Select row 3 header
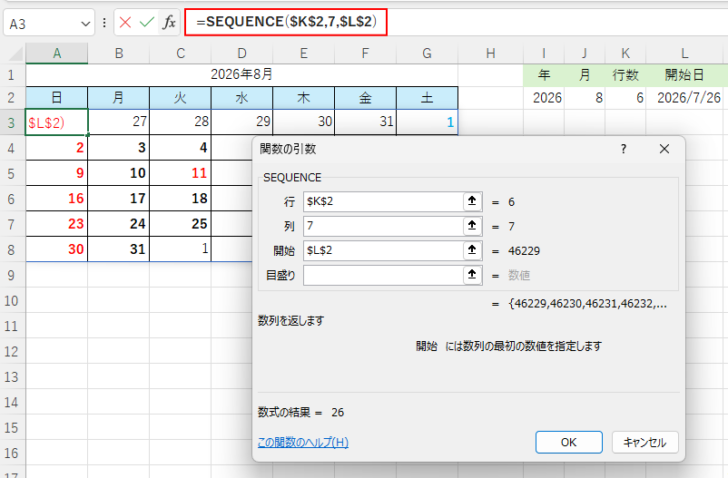This screenshot has height=478, width=728. (x=11, y=123)
